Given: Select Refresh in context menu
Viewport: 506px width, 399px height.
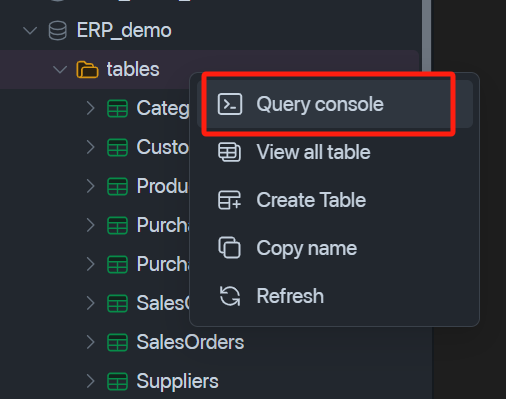Looking at the screenshot, I should click(x=335, y=296).
